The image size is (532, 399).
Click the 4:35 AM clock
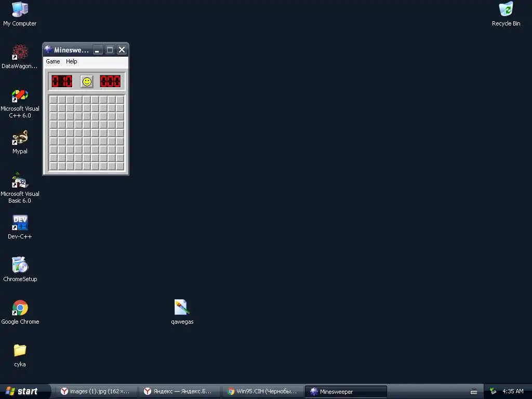coord(513,392)
